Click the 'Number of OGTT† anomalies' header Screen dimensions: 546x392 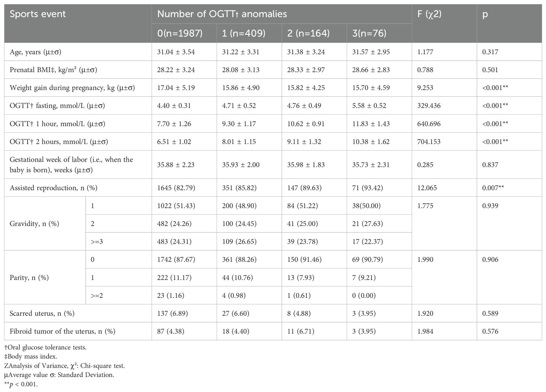tap(222, 14)
